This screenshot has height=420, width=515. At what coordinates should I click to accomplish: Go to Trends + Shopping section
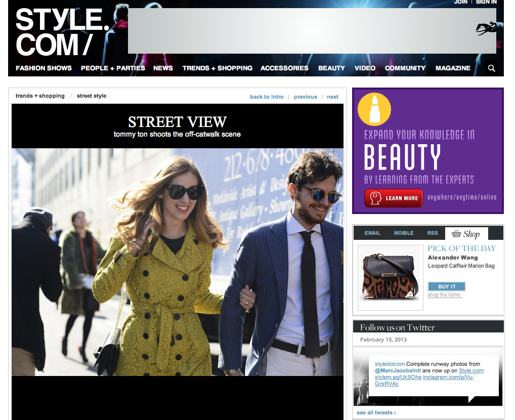click(x=217, y=68)
